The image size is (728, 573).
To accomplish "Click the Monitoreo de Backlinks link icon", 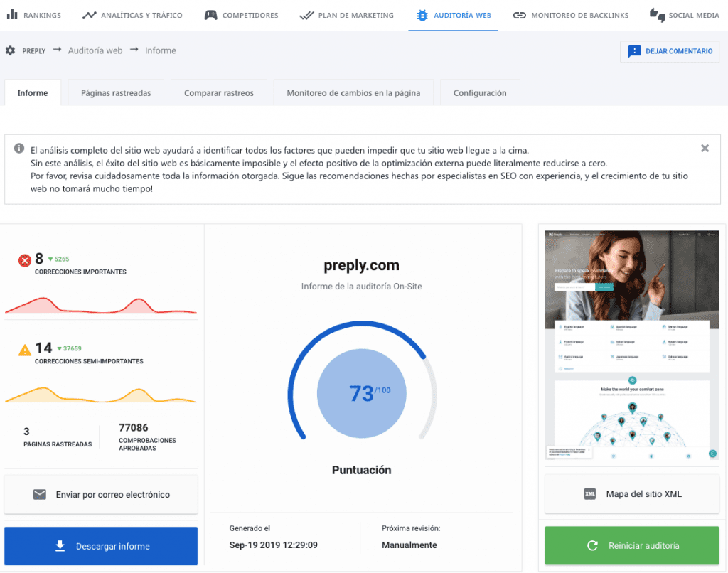I will [519, 16].
